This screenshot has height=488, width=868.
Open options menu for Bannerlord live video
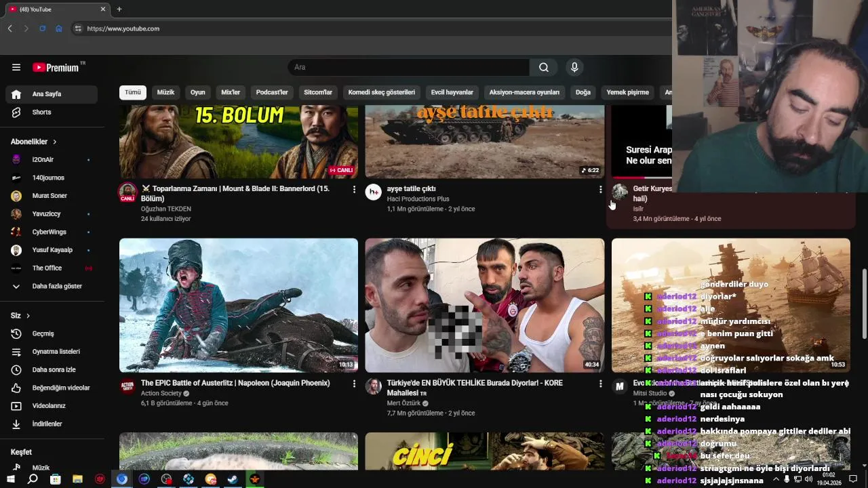point(354,189)
